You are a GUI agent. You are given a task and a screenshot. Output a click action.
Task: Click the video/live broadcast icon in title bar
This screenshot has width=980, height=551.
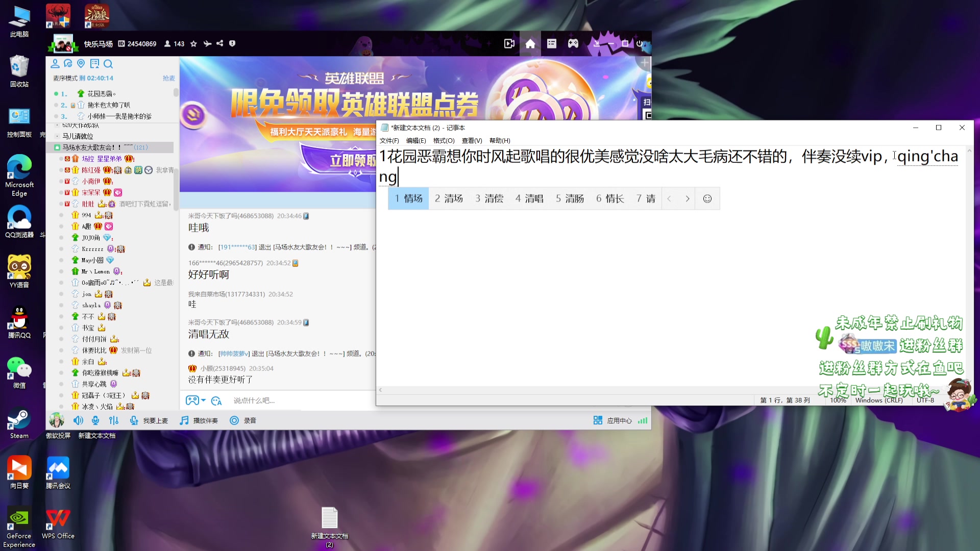point(508,44)
